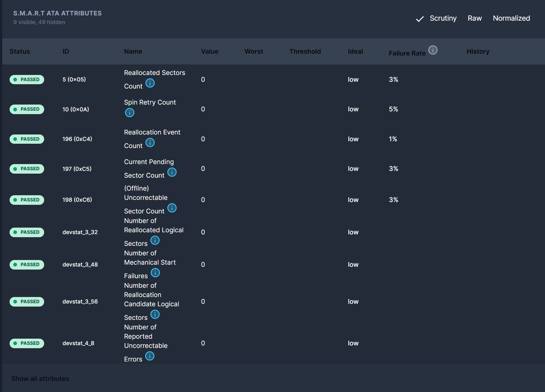Click failure rate 3% for attribute 197
This screenshot has height=392, width=545.
point(393,169)
